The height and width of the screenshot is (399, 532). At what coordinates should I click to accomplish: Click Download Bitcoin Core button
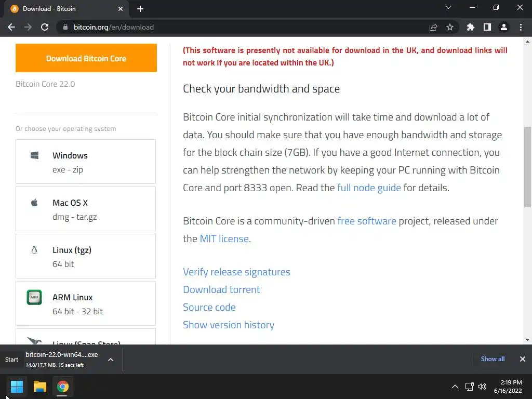[x=86, y=58]
